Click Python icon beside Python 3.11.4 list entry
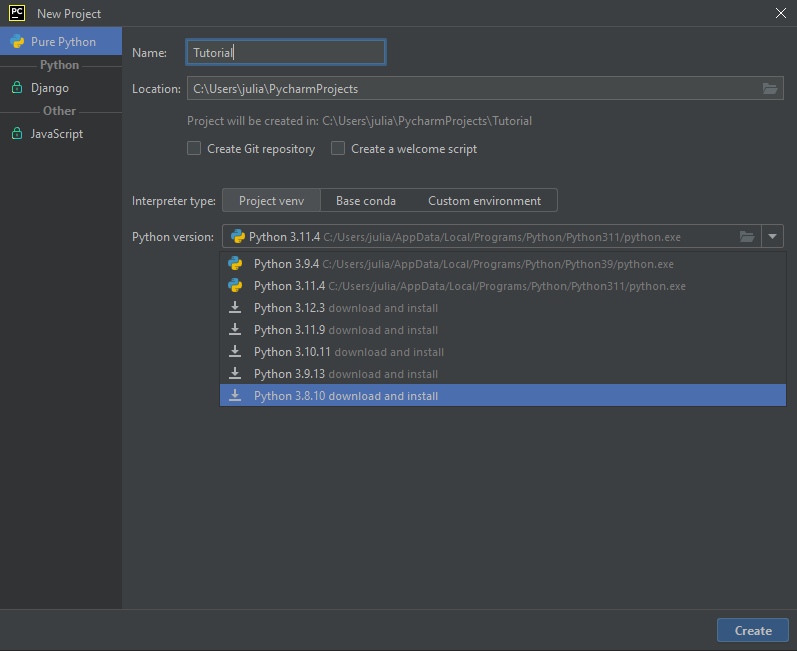This screenshot has height=651, width=797. [235, 286]
